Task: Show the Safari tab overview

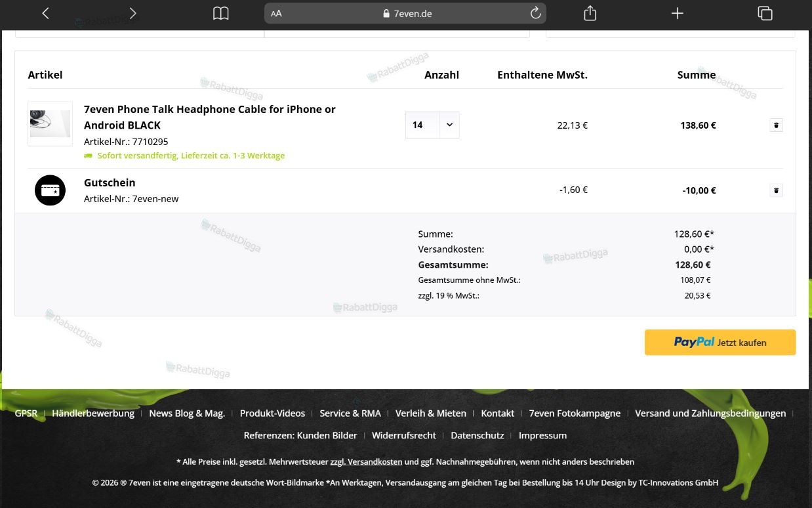Action: click(765, 13)
